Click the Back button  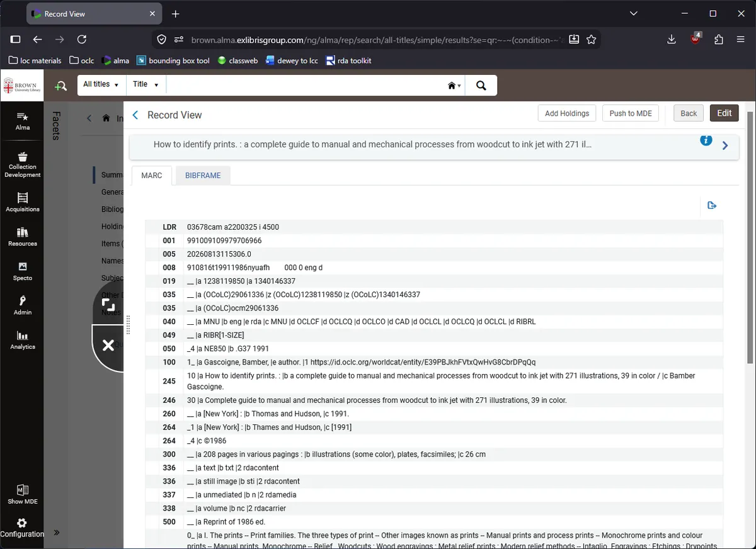[x=689, y=113]
